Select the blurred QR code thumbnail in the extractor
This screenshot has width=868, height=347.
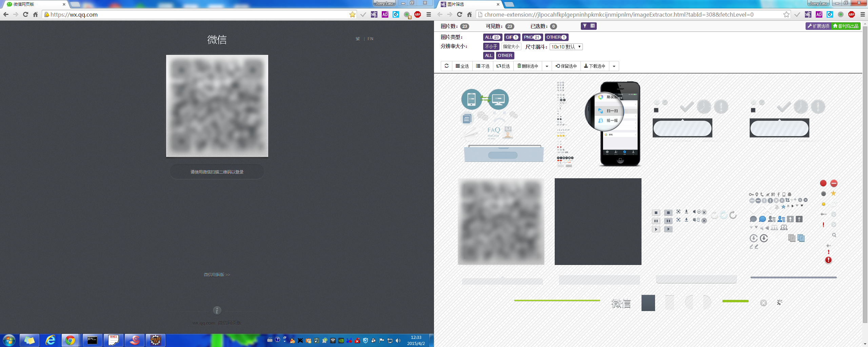pos(501,222)
